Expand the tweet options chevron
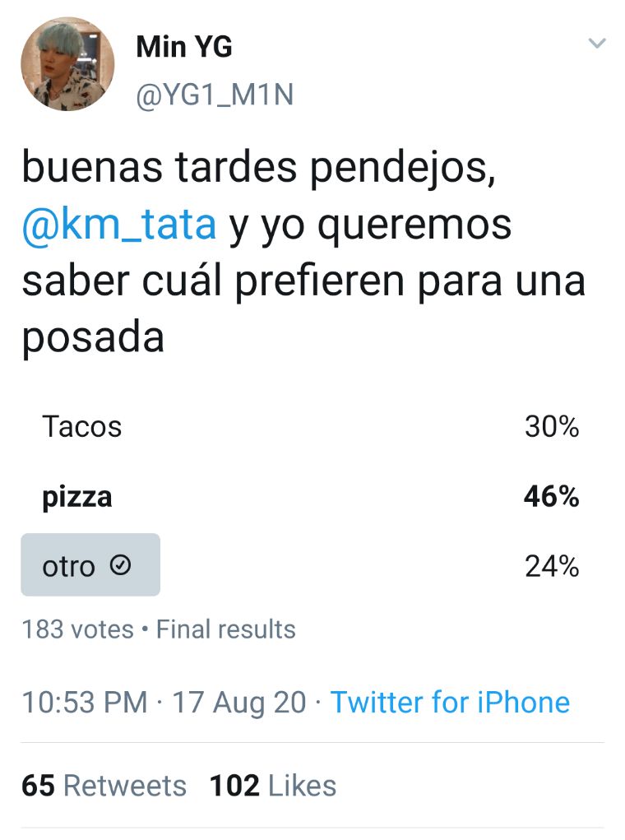 [596, 43]
